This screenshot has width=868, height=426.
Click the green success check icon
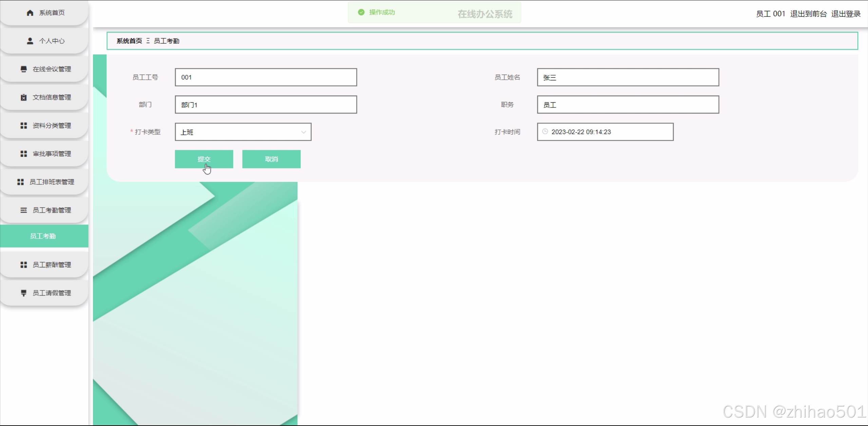click(x=361, y=12)
